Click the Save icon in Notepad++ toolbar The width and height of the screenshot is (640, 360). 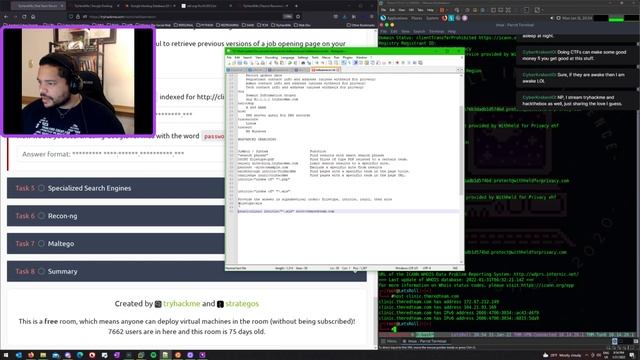coord(240,63)
